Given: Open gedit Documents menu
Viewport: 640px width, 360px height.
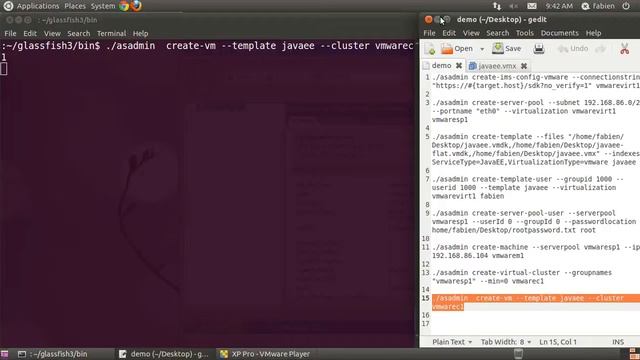Looking at the screenshot, I should 560,33.
